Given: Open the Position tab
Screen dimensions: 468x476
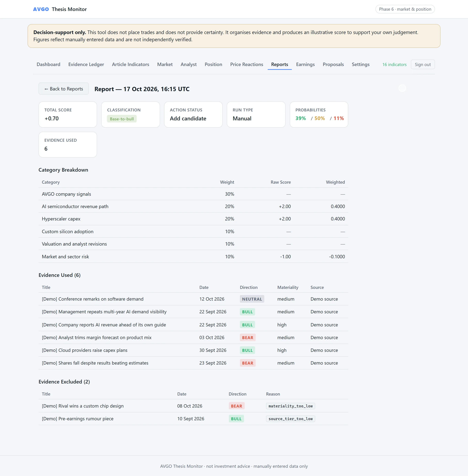Looking at the screenshot, I should point(213,64).
